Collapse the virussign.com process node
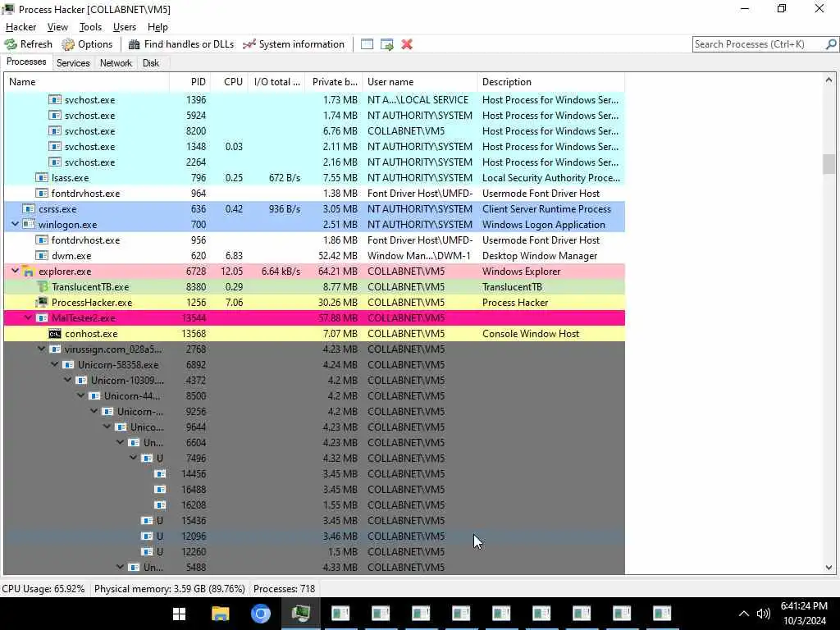Screen dimensions: 840x630 pyautogui.click(x=41, y=349)
